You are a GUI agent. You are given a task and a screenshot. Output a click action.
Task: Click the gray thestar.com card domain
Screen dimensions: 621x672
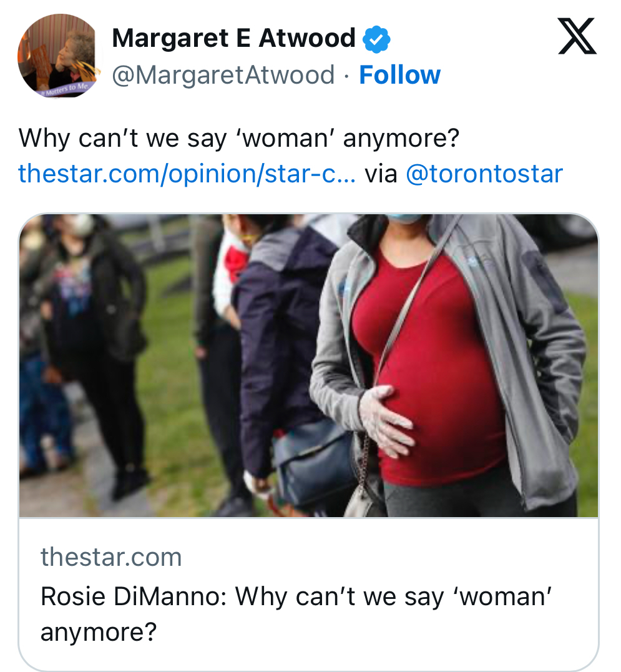coord(111,557)
